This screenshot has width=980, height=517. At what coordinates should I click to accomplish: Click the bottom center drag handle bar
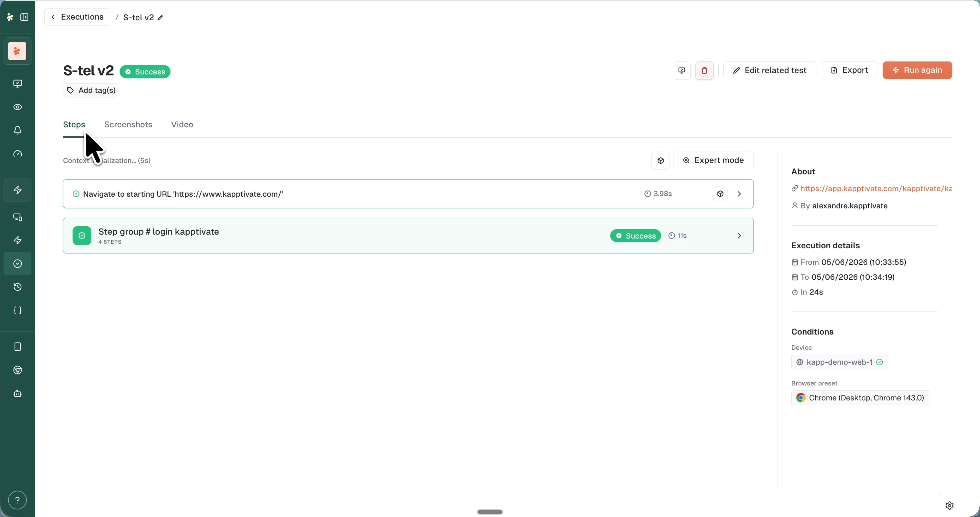click(x=490, y=512)
